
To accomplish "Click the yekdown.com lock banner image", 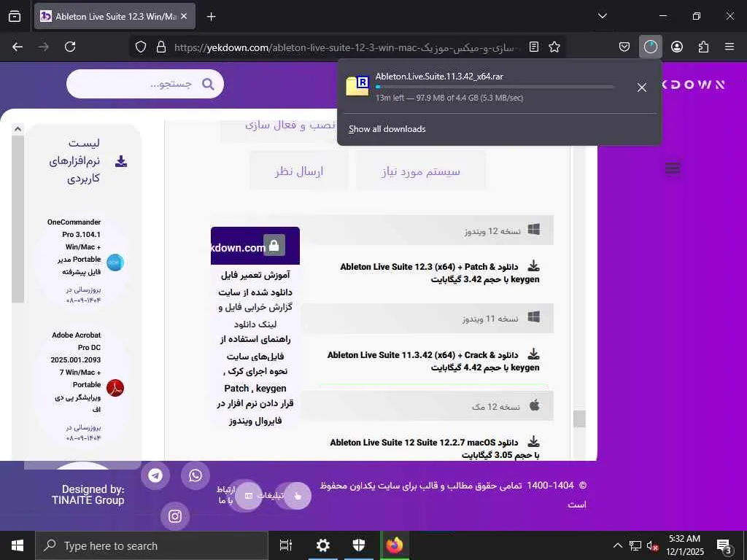I will tap(255, 246).
